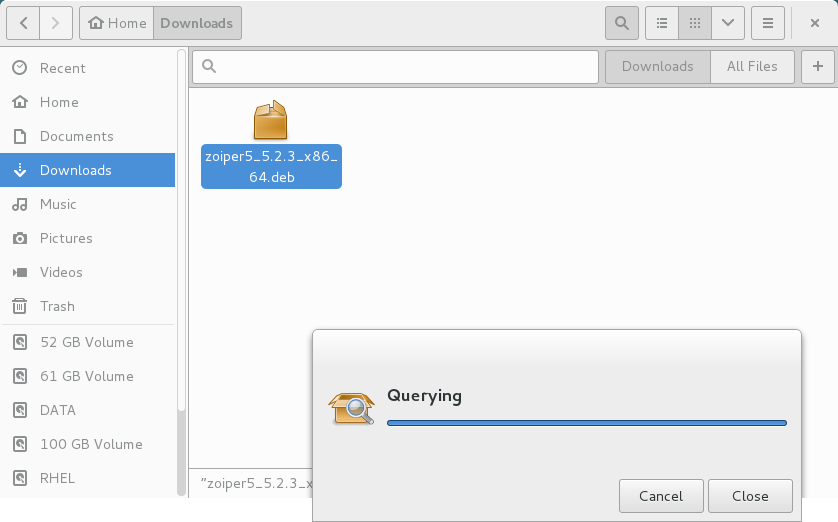The height and width of the screenshot is (522, 838).
Task: Click the search magnifier button
Action: click(621, 22)
